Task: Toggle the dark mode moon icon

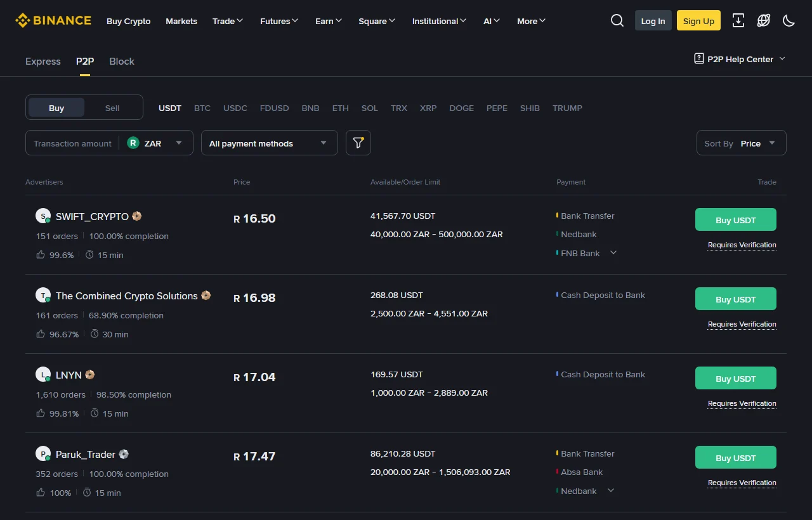Action: coord(789,20)
